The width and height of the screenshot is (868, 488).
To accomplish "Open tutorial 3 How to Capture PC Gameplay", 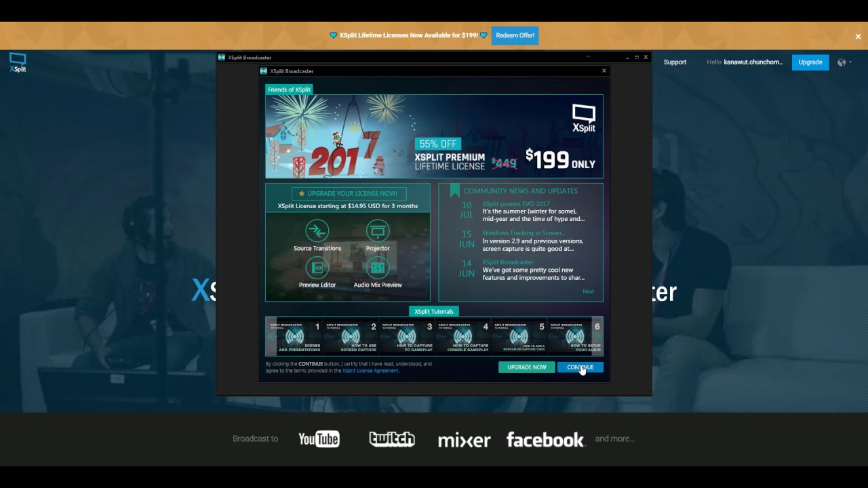I will click(x=407, y=336).
